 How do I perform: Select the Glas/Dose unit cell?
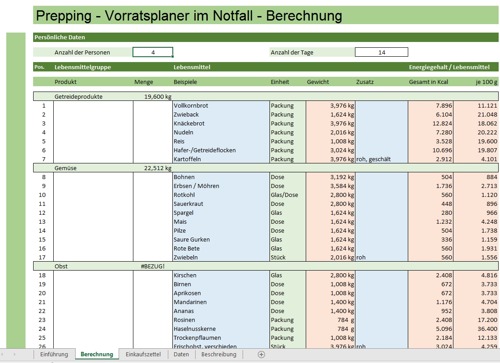(288, 195)
